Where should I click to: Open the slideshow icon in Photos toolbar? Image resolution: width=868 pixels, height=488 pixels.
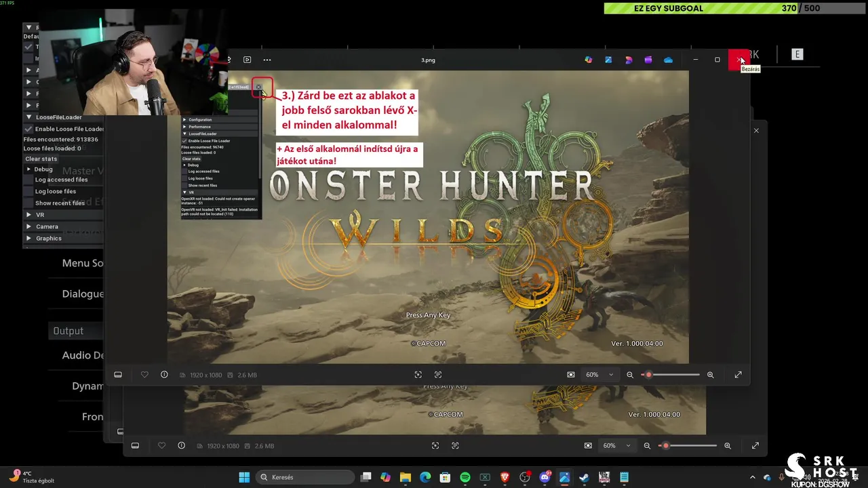tap(247, 60)
